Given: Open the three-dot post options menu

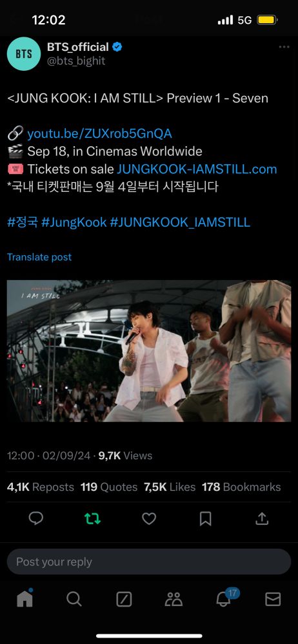Looking at the screenshot, I should pyautogui.click(x=284, y=47).
